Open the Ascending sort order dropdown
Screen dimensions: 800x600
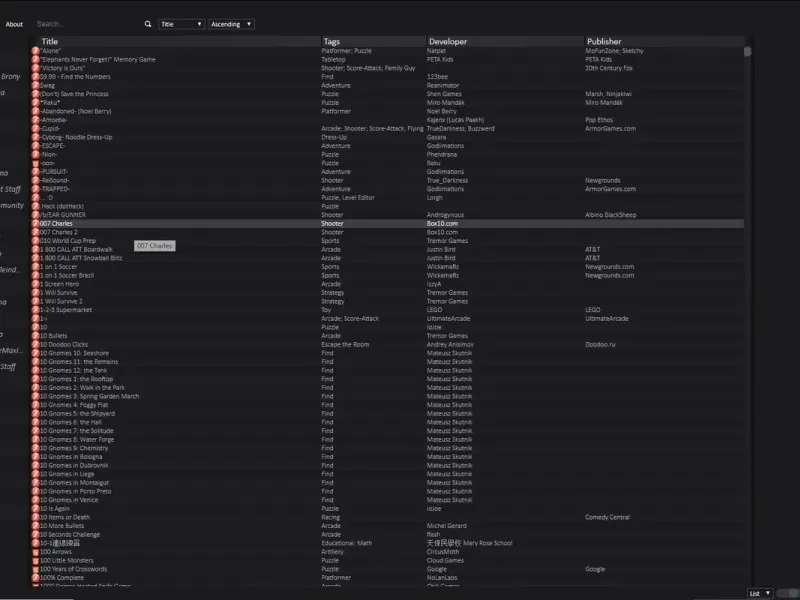[x=231, y=24]
